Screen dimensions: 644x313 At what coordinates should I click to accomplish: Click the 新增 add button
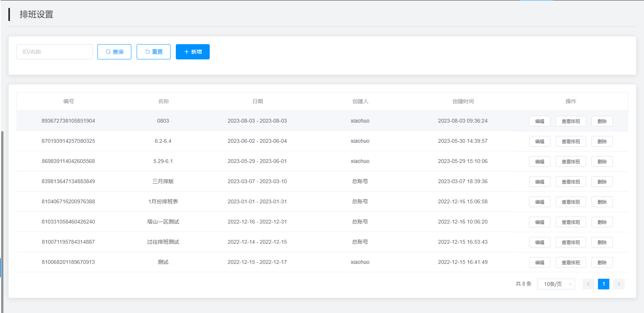click(x=193, y=52)
